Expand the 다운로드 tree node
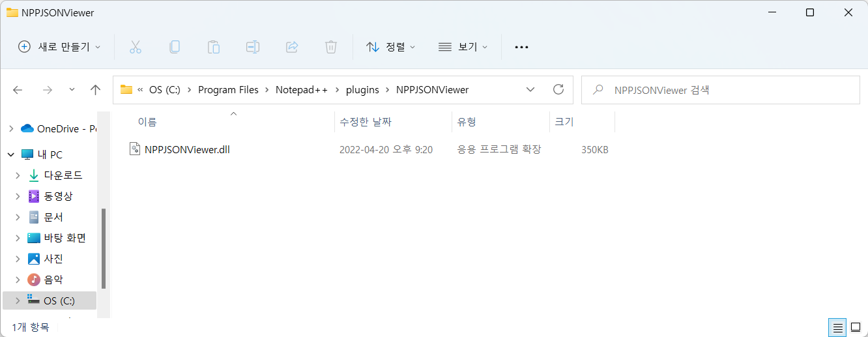This screenshot has width=868, height=337. coord(18,175)
